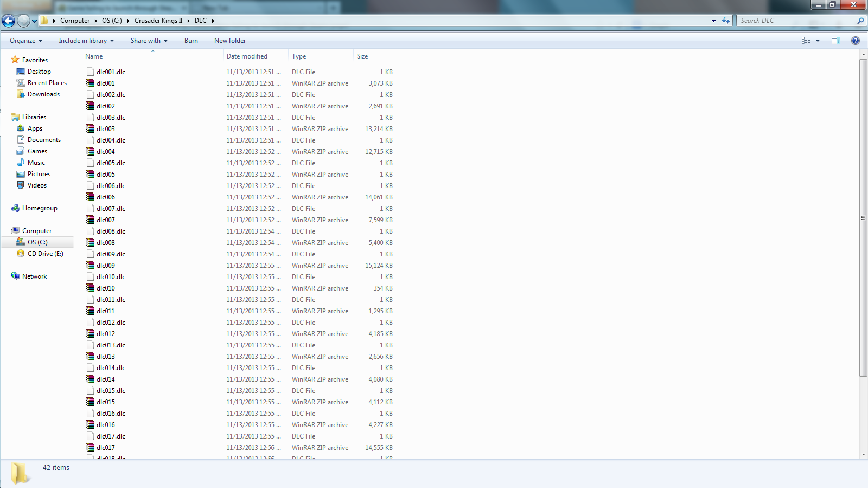Image resolution: width=868 pixels, height=490 pixels.
Task: Click the Homegroup sidebar item
Action: (x=40, y=208)
